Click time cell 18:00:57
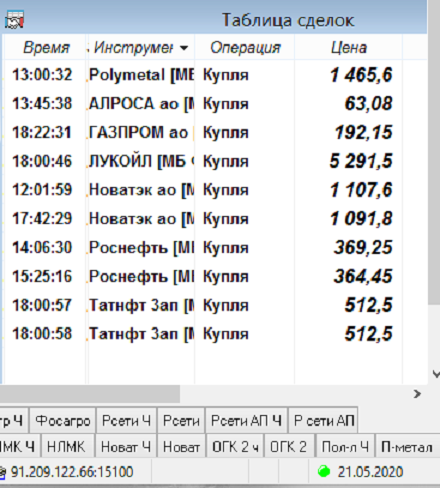The image size is (440, 488). [42, 305]
